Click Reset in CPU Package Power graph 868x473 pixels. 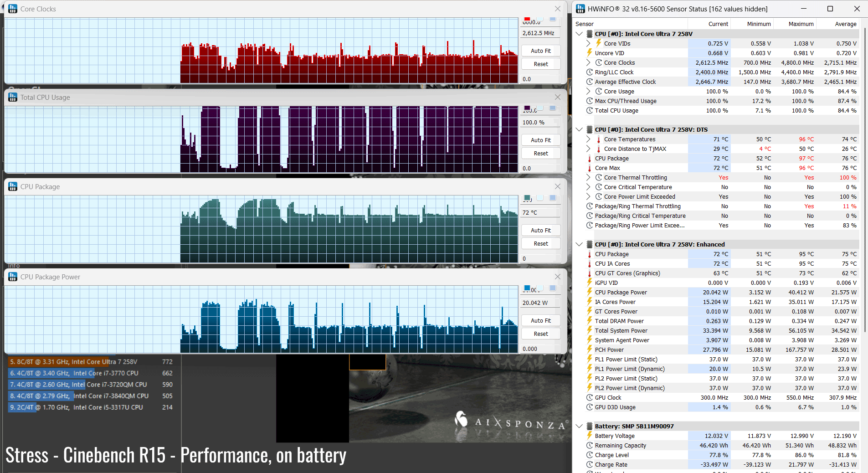[541, 334]
